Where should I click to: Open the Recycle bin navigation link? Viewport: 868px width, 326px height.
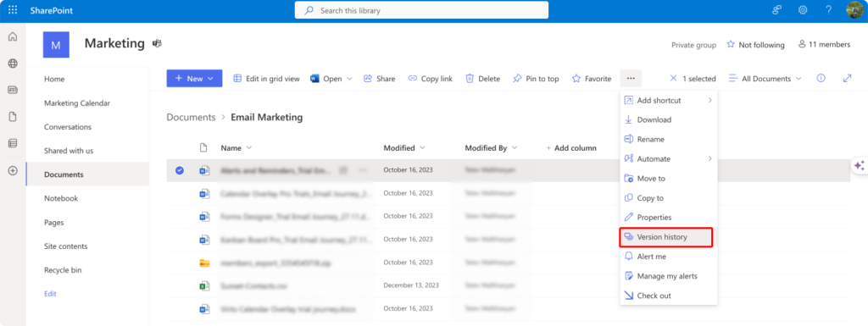coord(63,270)
